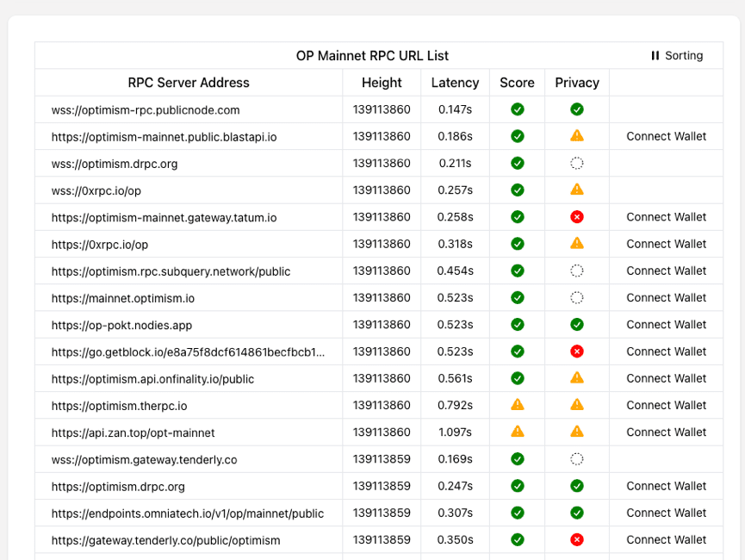Click the Score column header
The width and height of the screenshot is (745, 560).
point(517,83)
